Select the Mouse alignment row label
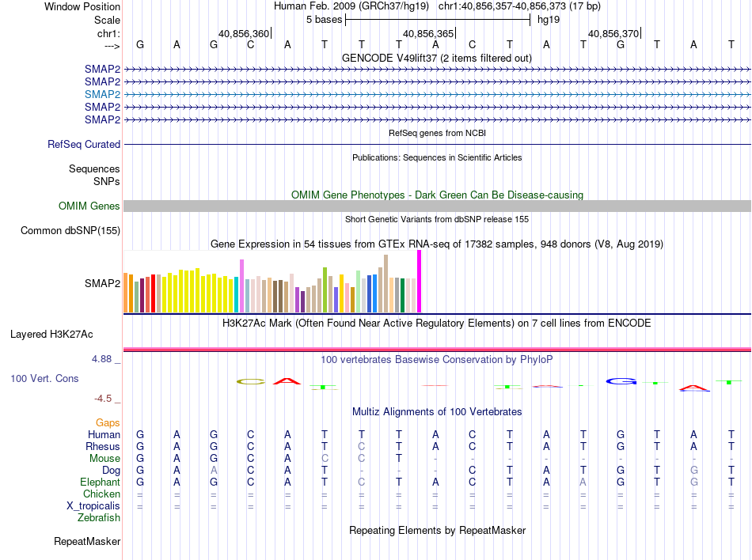 [x=104, y=459]
